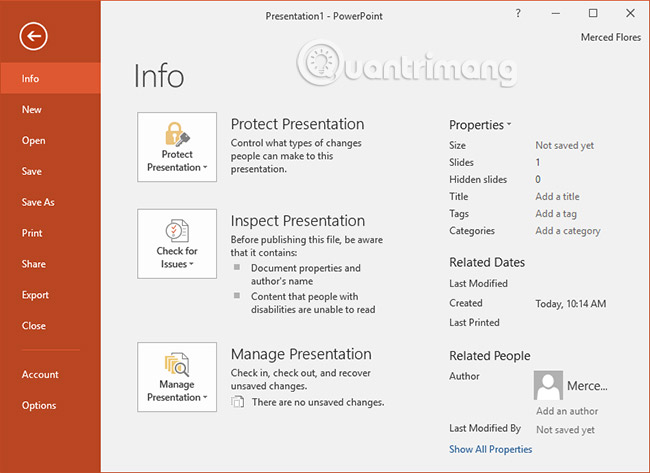Go to the New tab
This screenshot has width=650, height=473.
[51, 109]
